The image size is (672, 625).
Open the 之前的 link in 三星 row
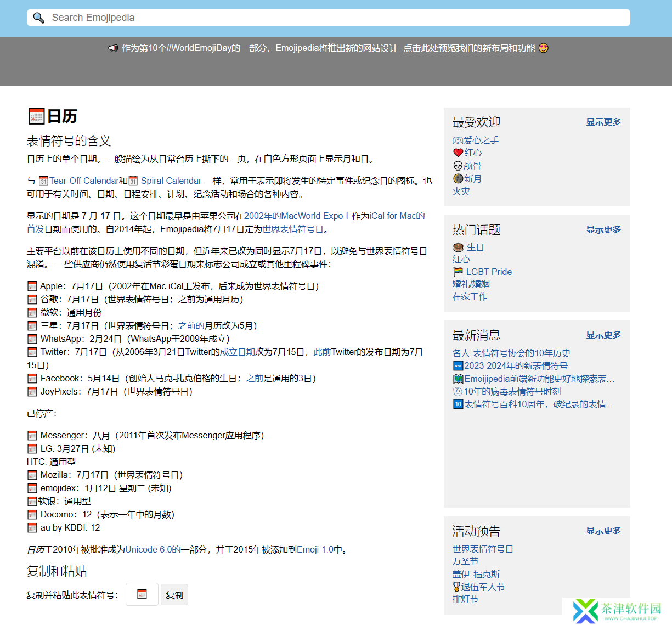(191, 326)
